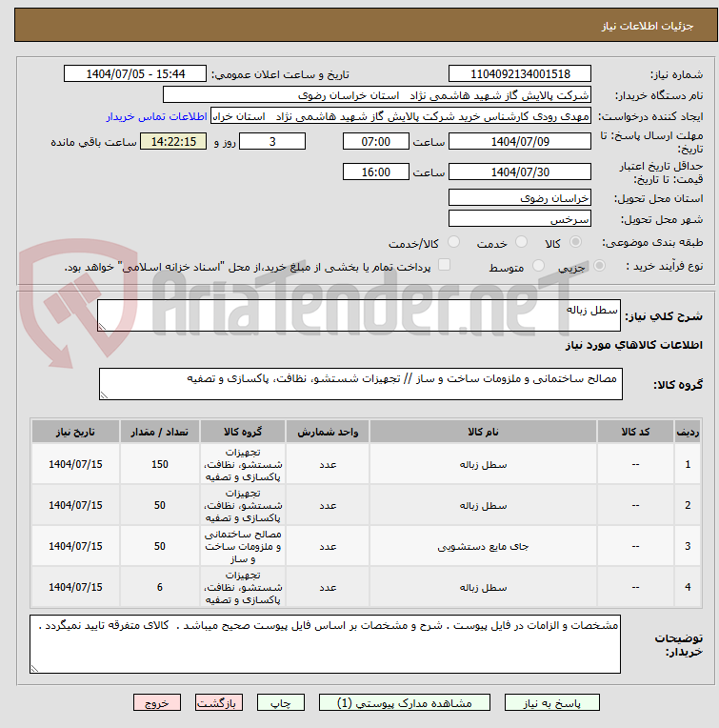
Task: Select the کالا radio button
Action: [575, 242]
